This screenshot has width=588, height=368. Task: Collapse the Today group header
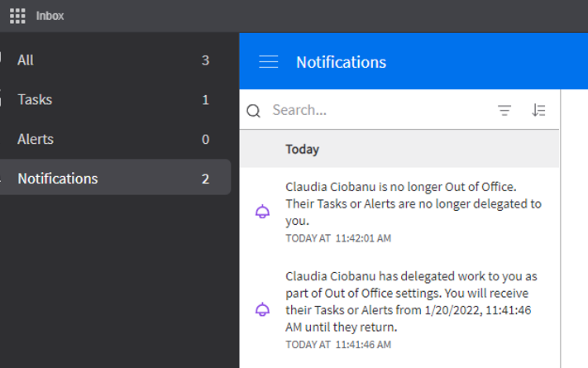tap(303, 150)
